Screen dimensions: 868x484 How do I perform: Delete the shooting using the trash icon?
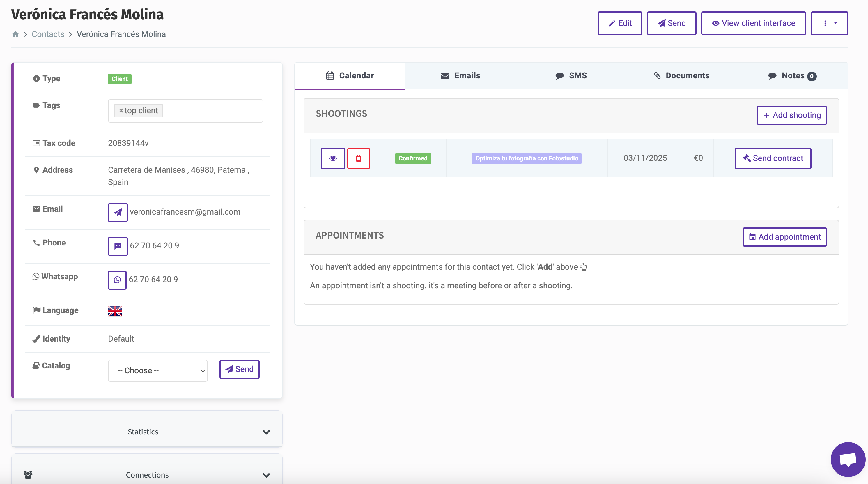click(x=359, y=158)
